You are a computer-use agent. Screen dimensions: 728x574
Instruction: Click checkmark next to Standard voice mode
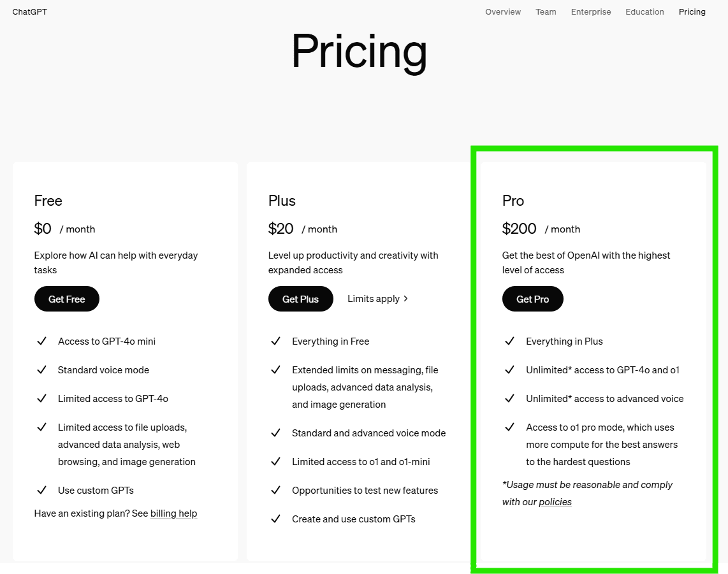(x=41, y=370)
